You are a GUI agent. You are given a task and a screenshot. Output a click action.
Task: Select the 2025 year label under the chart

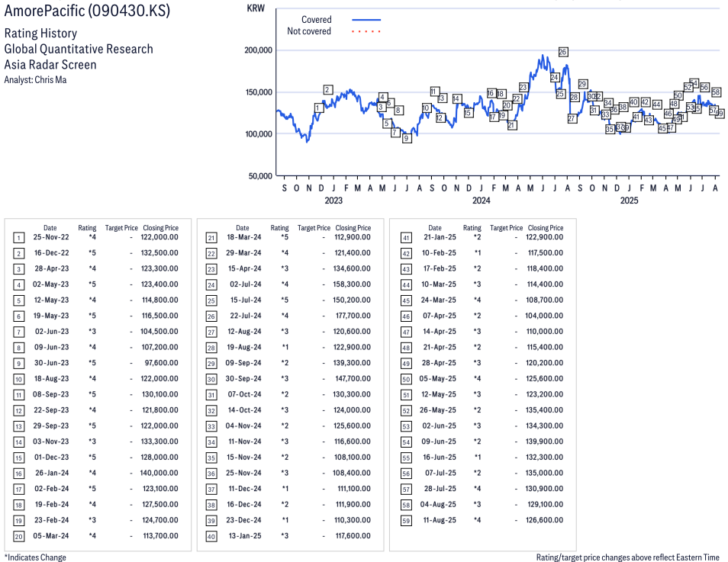click(x=629, y=201)
